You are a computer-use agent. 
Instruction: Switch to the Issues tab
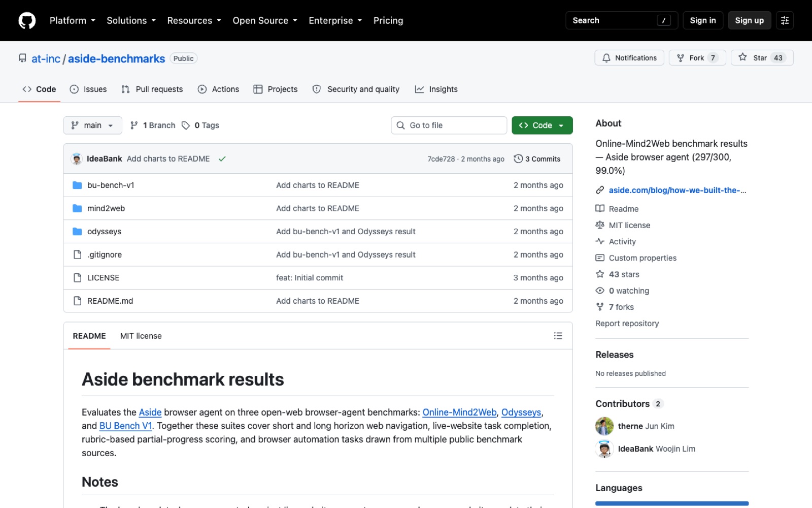[x=88, y=89]
